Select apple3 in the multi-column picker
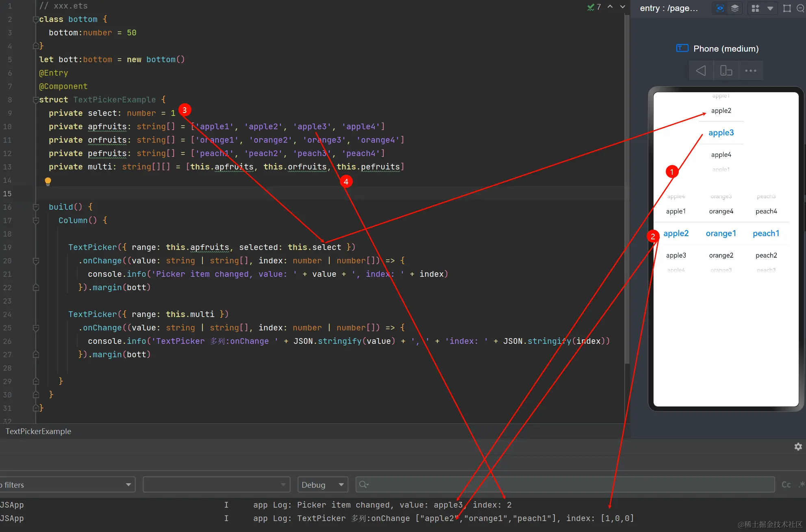Screen dimensions: 806x532 coord(676,255)
